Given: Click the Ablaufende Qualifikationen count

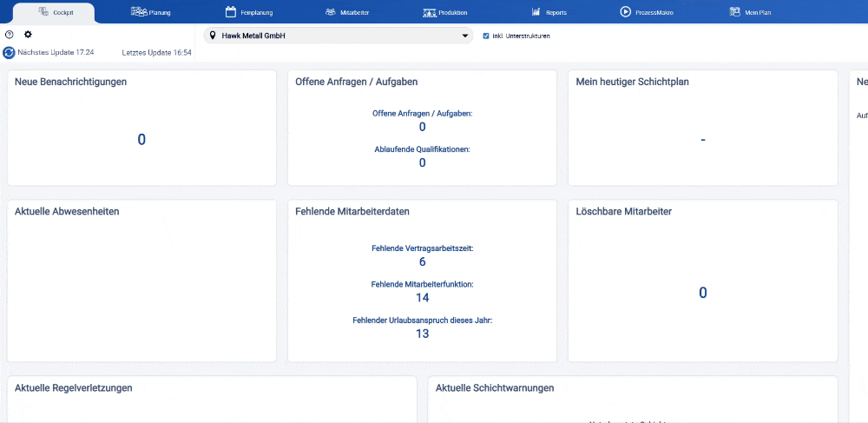Looking at the screenshot, I should coord(422,162).
